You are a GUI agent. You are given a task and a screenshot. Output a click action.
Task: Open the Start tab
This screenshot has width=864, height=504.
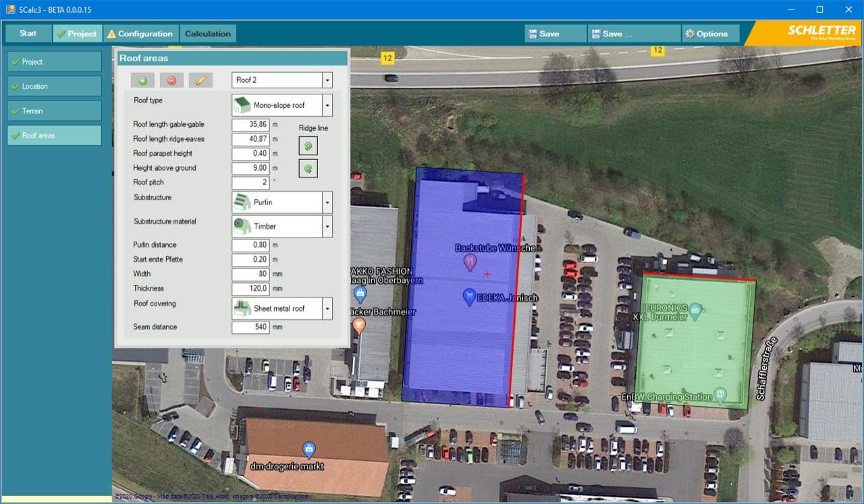pos(28,32)
